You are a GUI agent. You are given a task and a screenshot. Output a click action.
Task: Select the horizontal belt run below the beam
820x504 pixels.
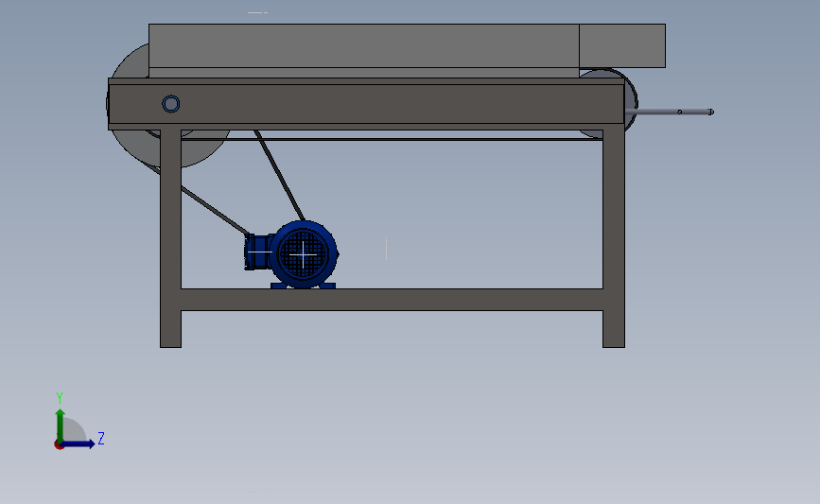click(392, 140)
